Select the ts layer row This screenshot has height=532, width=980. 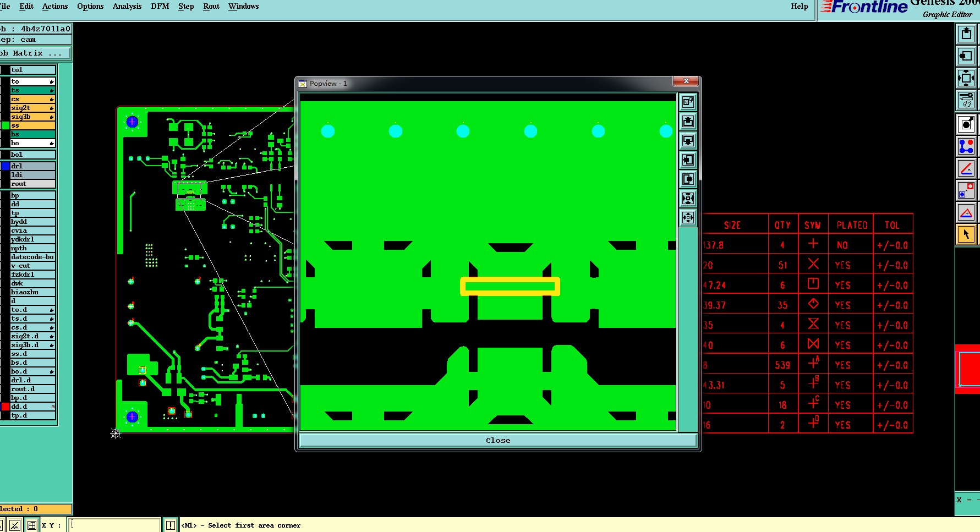33,90
